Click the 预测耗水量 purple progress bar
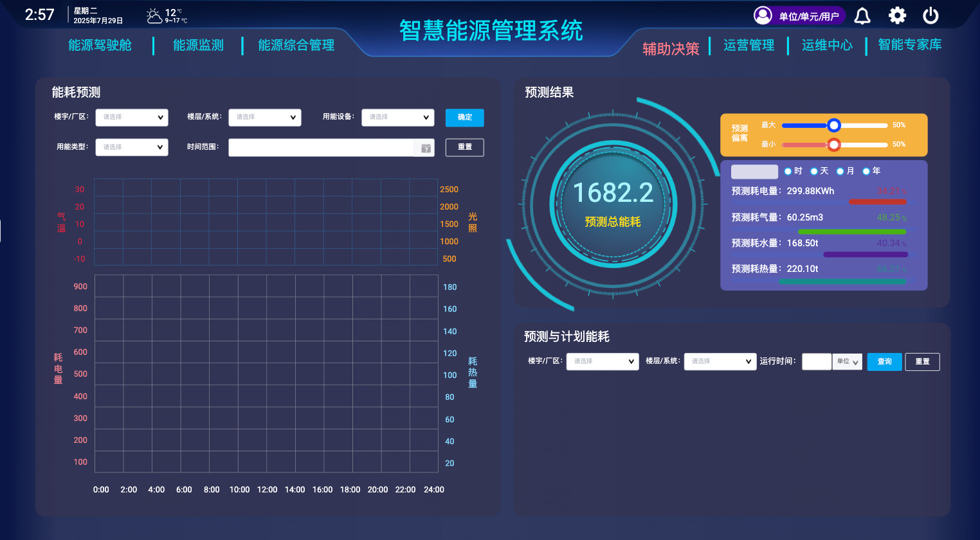 tap(866, 255)
